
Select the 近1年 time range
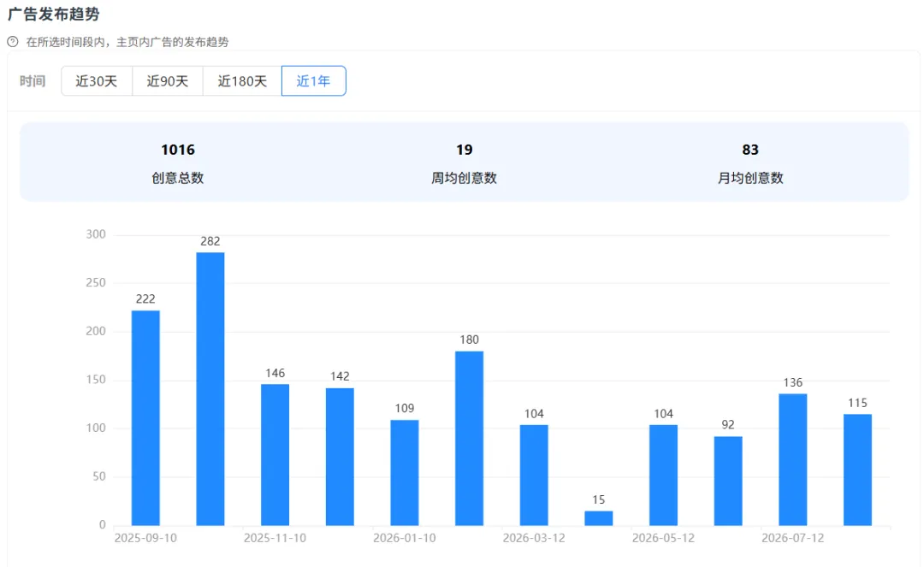point(313,81)
